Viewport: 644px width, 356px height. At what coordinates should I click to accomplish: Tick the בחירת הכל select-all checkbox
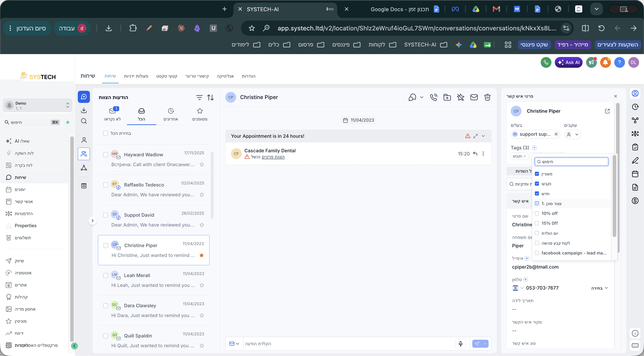[106, 133]
